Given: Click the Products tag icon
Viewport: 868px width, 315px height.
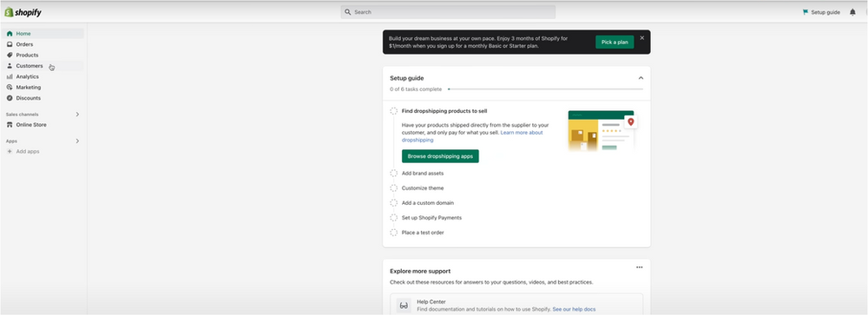Looking at the screenshot, I should pyautogui.click(x=10, y=55).
